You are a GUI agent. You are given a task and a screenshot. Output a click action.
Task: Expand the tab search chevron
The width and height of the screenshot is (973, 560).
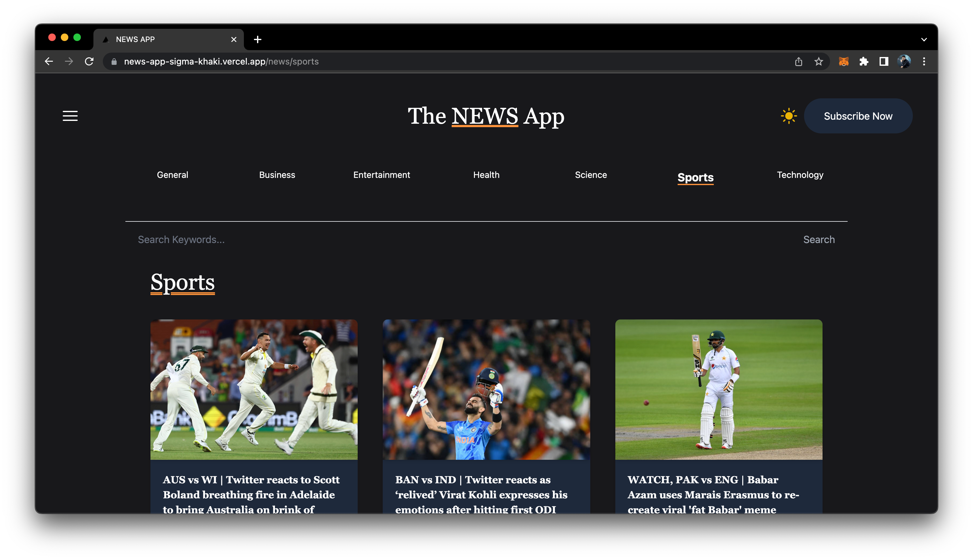[924, 39]
